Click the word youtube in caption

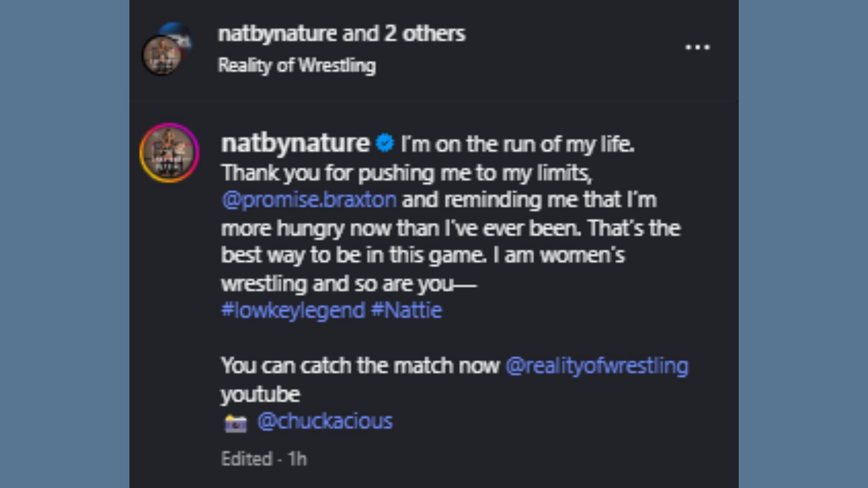(260, 394)
